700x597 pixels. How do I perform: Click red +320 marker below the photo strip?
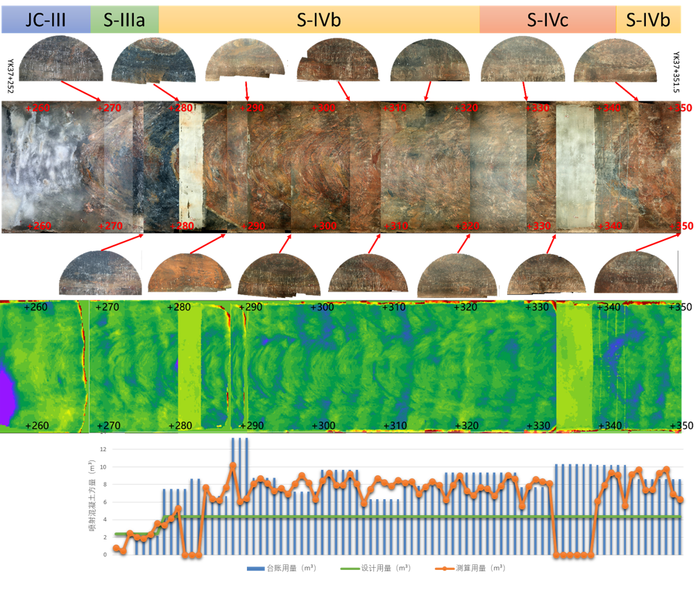click(x=466, y=226)
